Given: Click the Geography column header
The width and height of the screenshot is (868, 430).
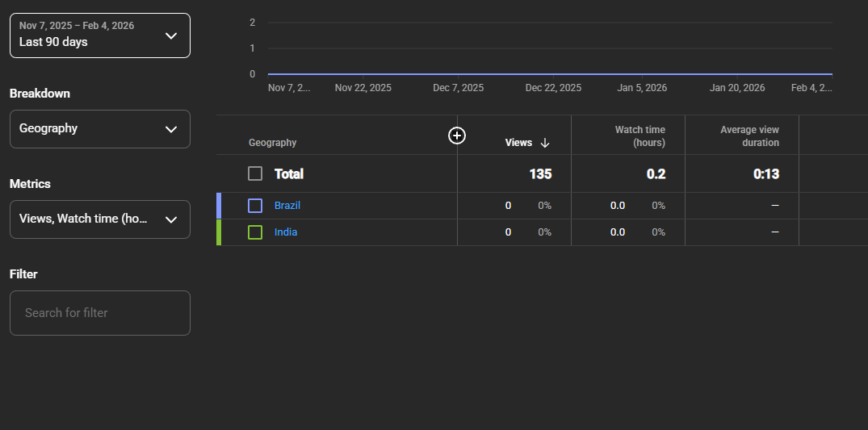Looking at the screenshot, I should pyautogui.click(x=272, y=143).
